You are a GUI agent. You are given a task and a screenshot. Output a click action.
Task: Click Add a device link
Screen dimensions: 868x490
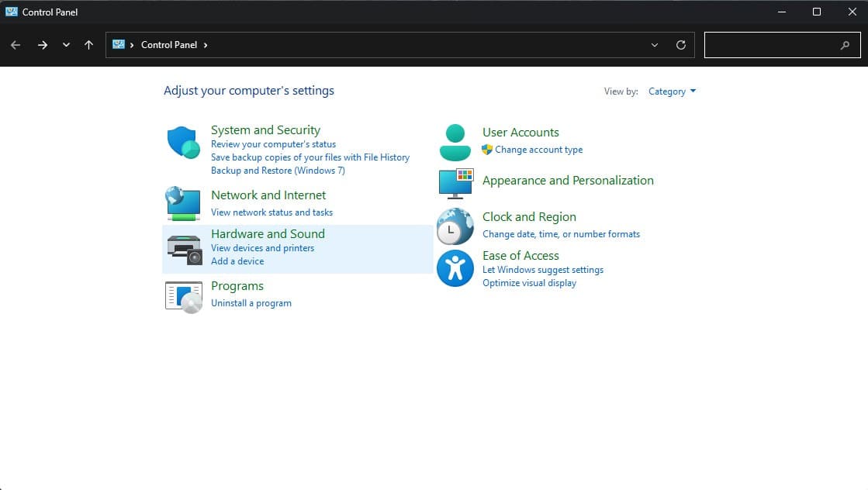(x=237, y=261)
